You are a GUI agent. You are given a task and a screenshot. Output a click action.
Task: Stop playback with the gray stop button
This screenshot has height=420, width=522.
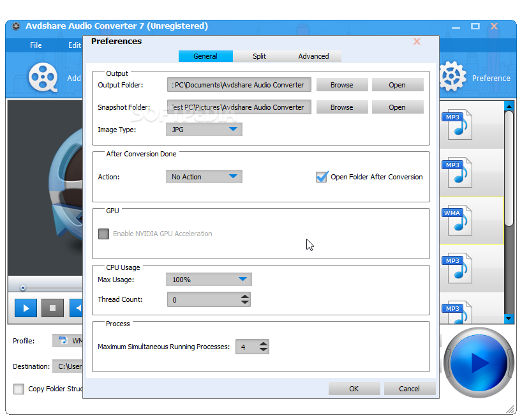pyautogui.click(x=52, y=308)
